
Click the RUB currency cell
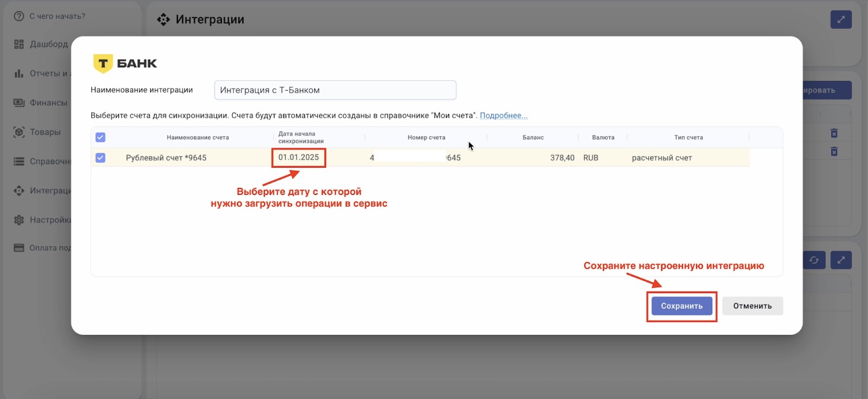coord(591,157)
